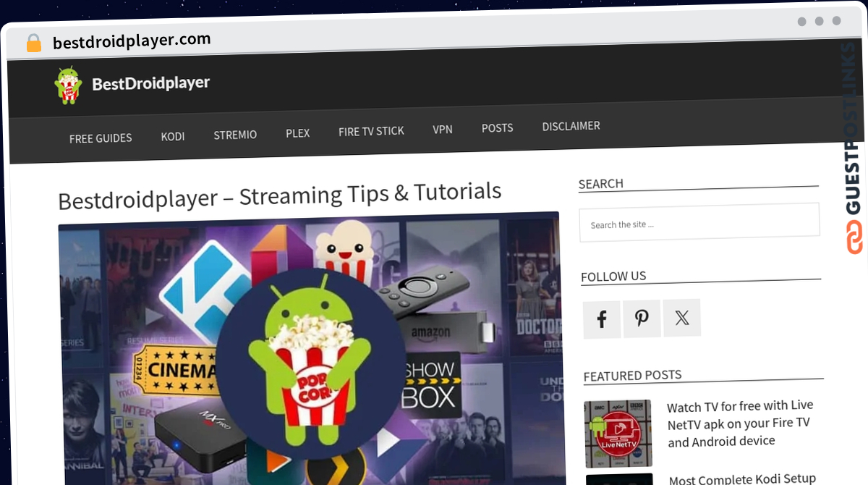Click the BestDroidplayer site title text
Image resolution: width=868 pixels, height=485 pixels.
pyautogui.click(x=150, y=83)
